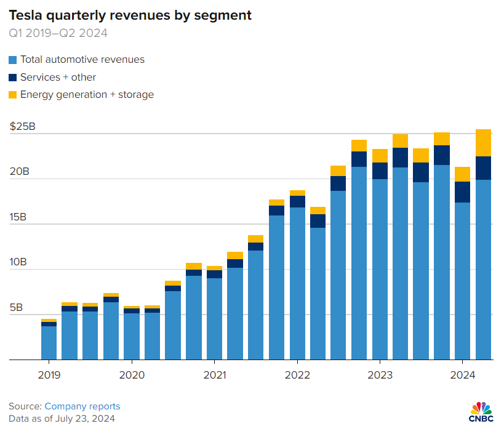Screen dimensions: 504x434
Task: Click the bar directly above the 2021 tick
Action: pos(214,313)
